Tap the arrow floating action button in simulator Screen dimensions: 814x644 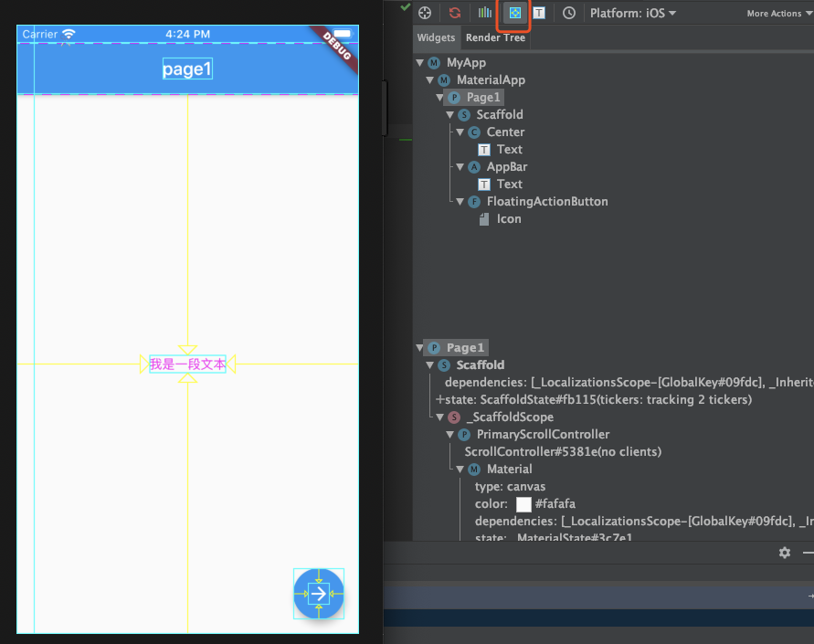click(319, 594)
